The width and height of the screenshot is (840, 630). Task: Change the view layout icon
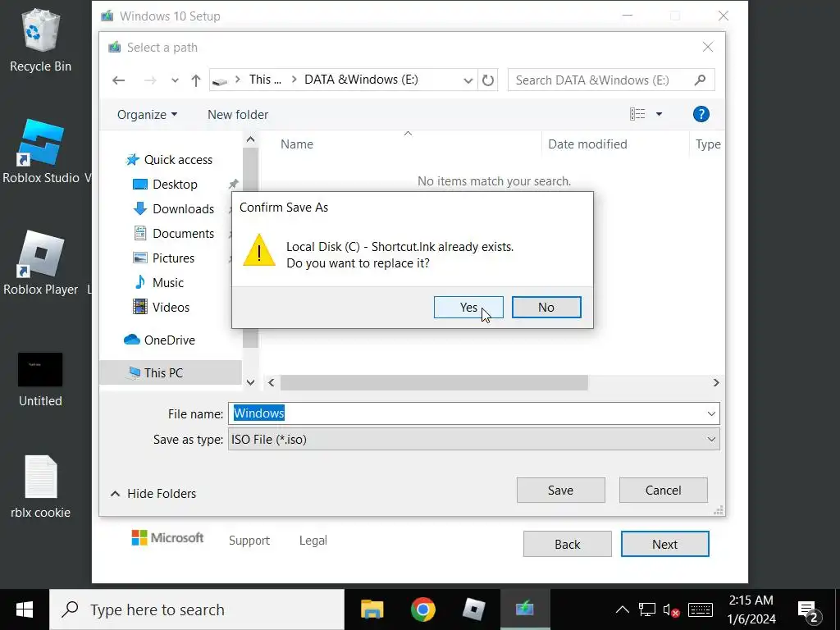pyautogui.click(x=637, y=114)
